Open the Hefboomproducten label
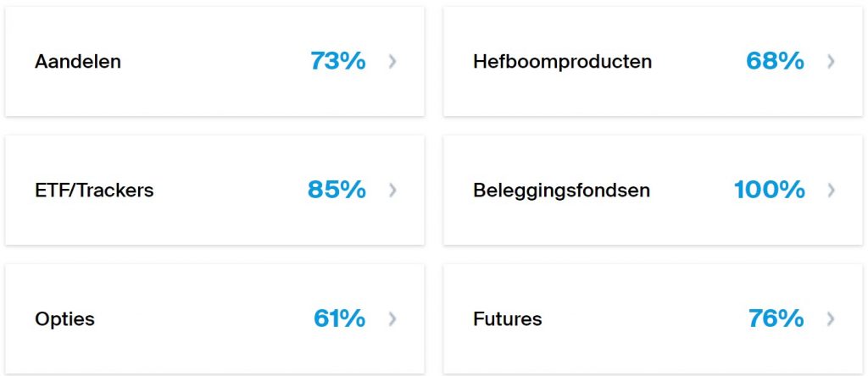The image size is (868, 376). click(562, 62)
